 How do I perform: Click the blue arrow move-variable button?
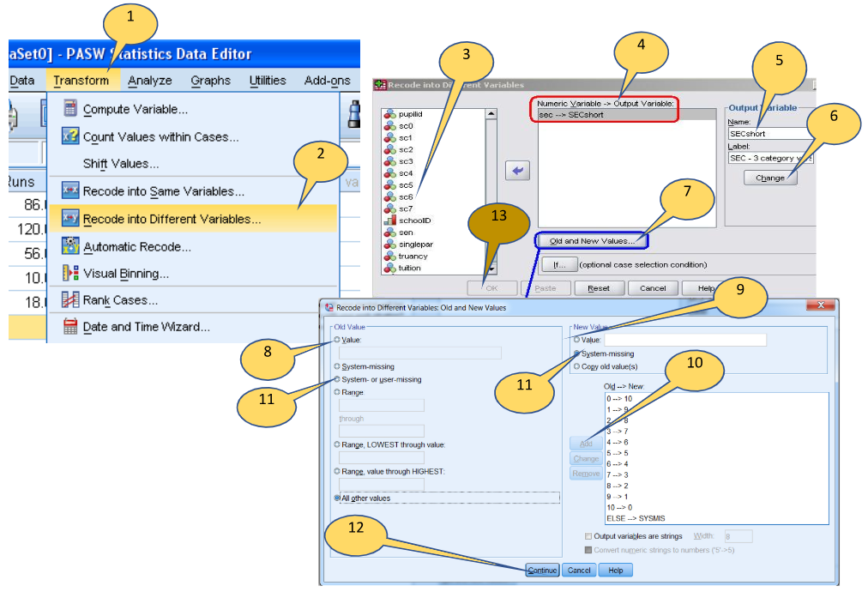tap(517, 171)
